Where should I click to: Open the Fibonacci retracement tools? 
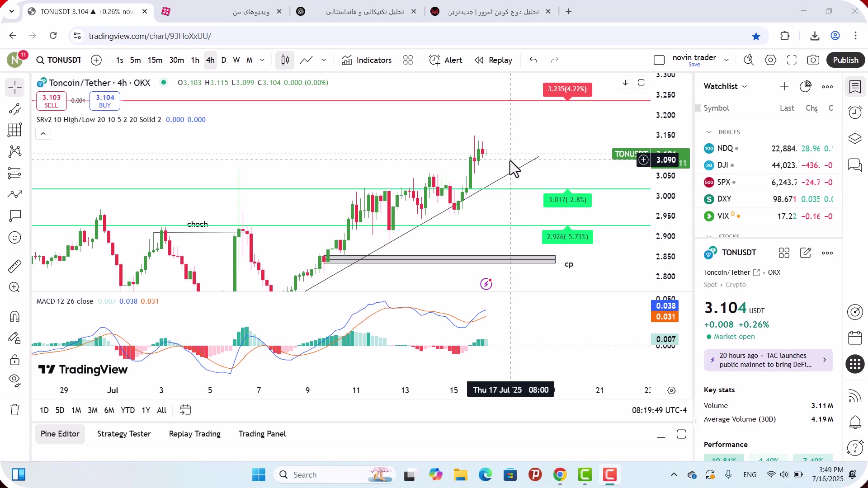15,130
